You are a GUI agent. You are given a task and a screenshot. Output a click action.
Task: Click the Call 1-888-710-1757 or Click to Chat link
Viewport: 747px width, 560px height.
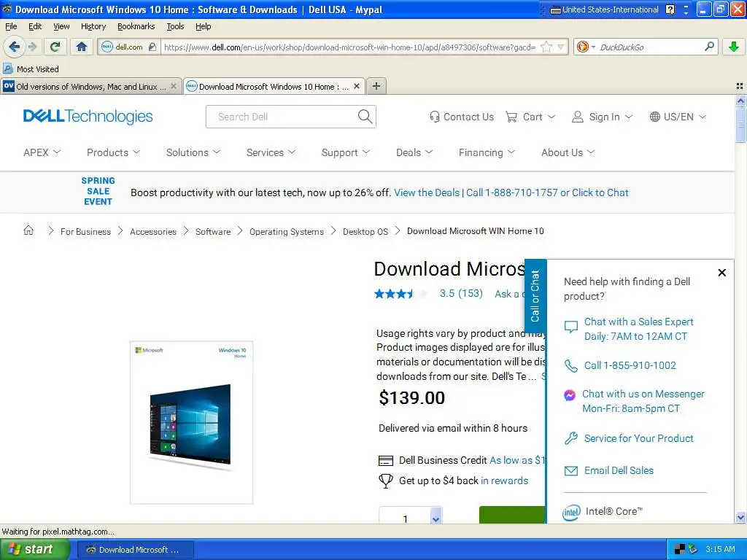point(547,192)
